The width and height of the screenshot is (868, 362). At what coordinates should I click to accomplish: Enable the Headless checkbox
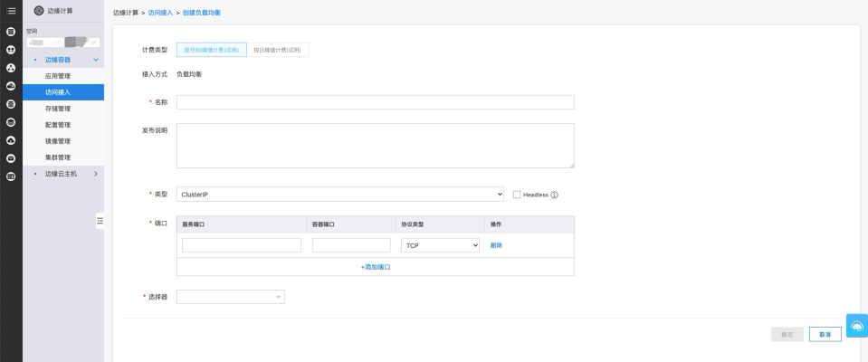516,195
